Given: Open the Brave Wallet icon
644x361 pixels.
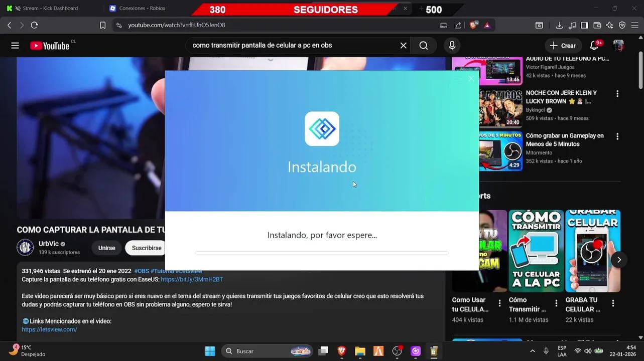Looking at the screenshot, I should pyautogui.click(x=597, y=25).
